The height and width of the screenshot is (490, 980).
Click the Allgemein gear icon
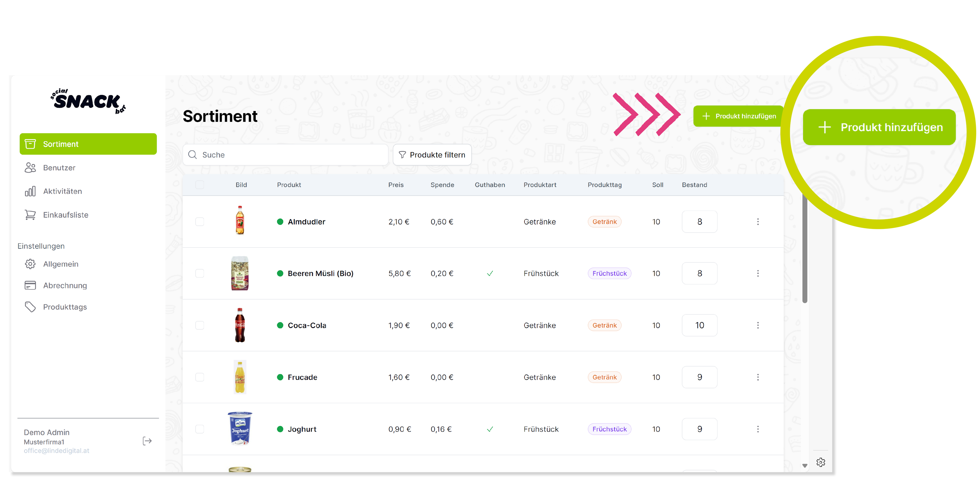point(30,264)
